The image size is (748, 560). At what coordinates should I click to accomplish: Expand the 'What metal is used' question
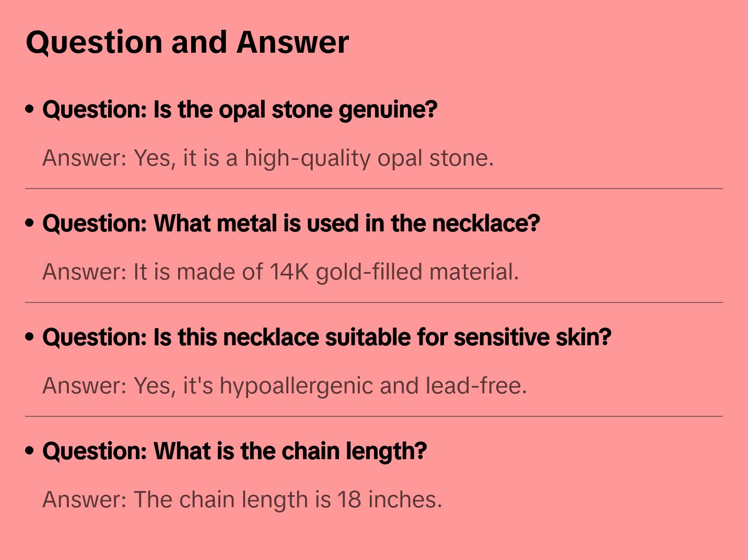click(290, 224)
